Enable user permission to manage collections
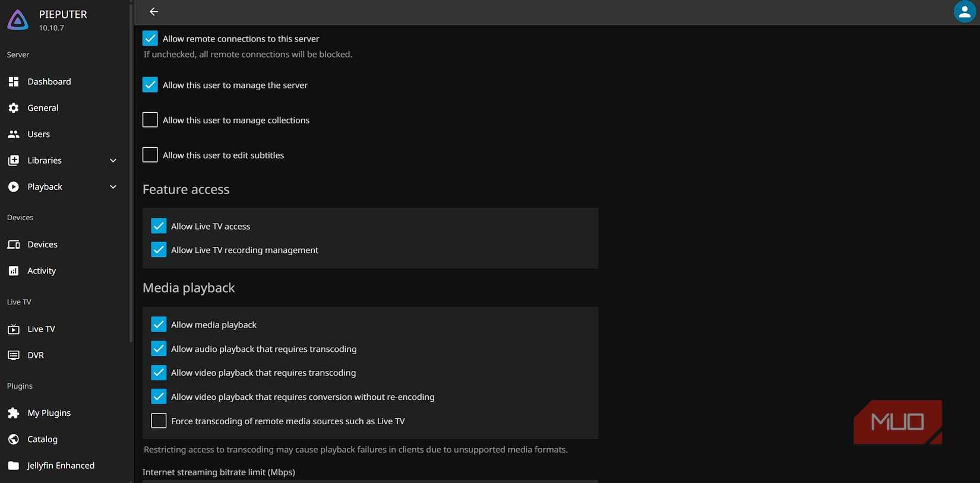Viewport: 980px width, 483px height. [x=150, y=119]
